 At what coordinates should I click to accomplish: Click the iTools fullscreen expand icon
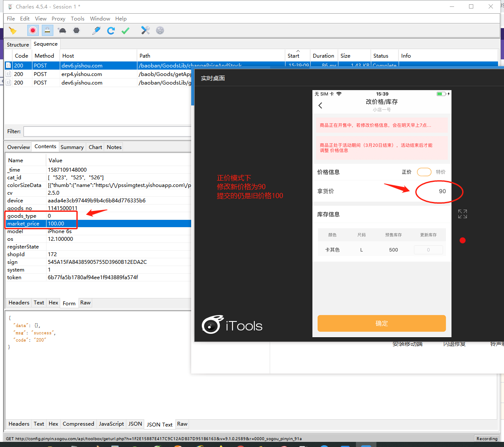[463, 214]
